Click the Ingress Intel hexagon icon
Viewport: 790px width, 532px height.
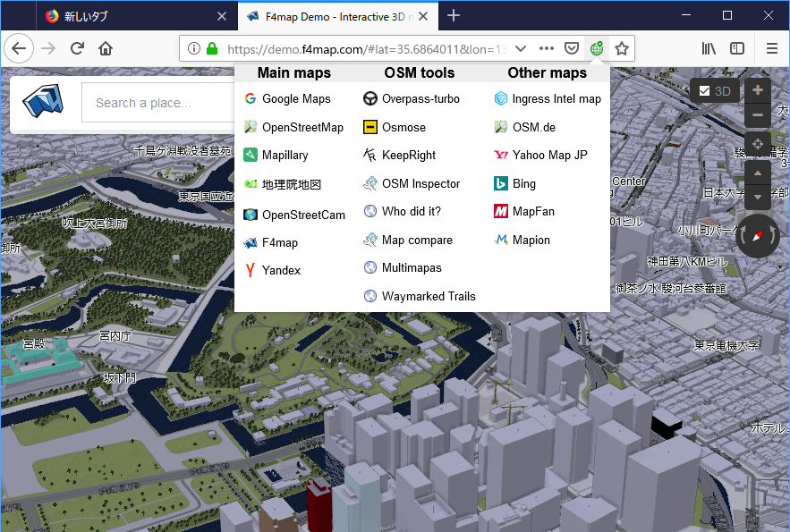(501, 98)
